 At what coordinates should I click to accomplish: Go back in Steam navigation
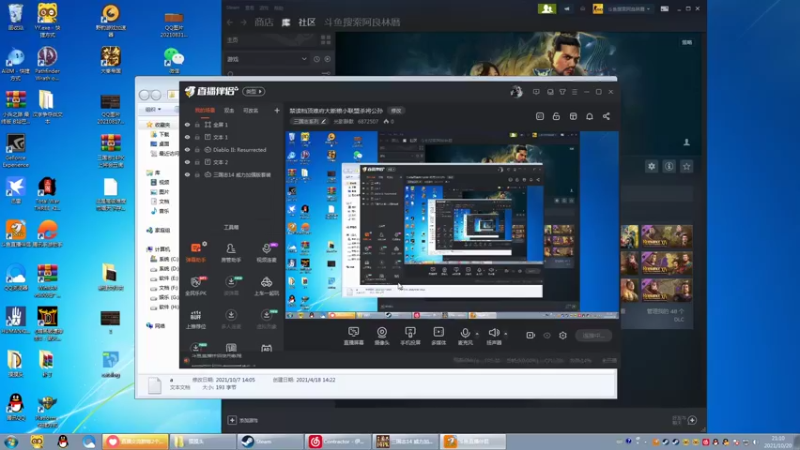tap(230, 22)
